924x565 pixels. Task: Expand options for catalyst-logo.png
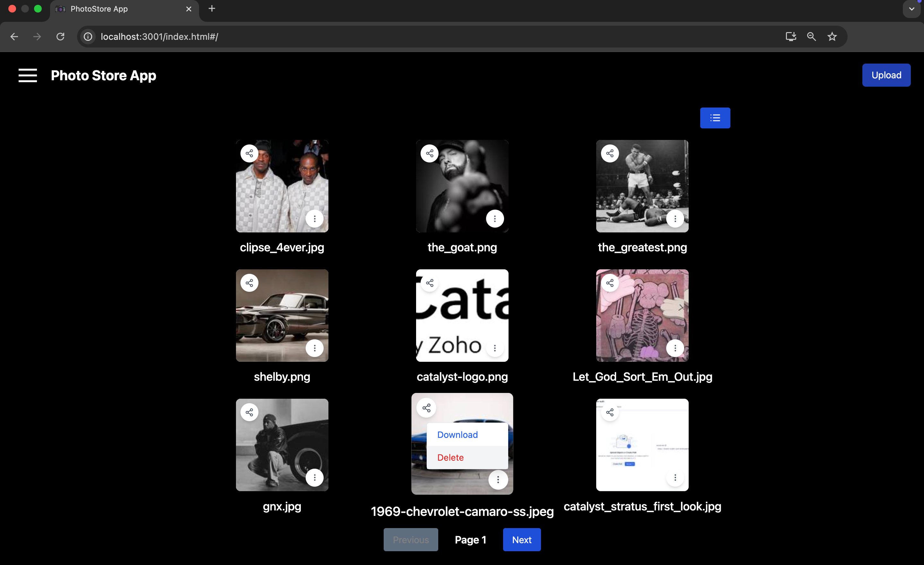pyautogui.click(x=495, y=348)
